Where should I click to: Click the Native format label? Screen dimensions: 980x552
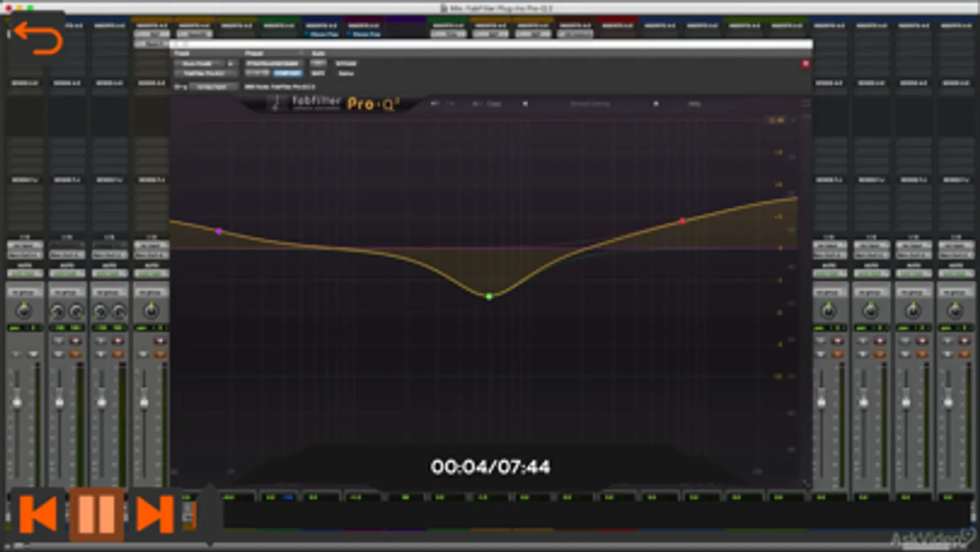click(x=346, y=73)
